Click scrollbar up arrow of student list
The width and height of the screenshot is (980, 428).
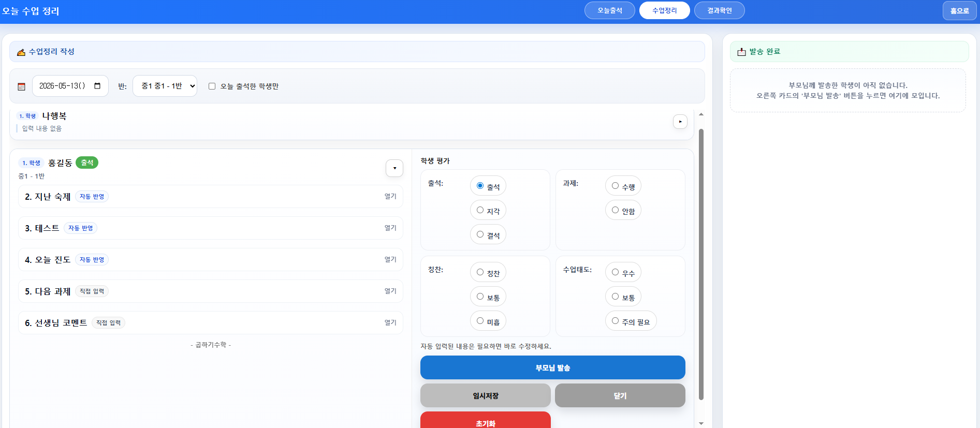click(701, 114)
